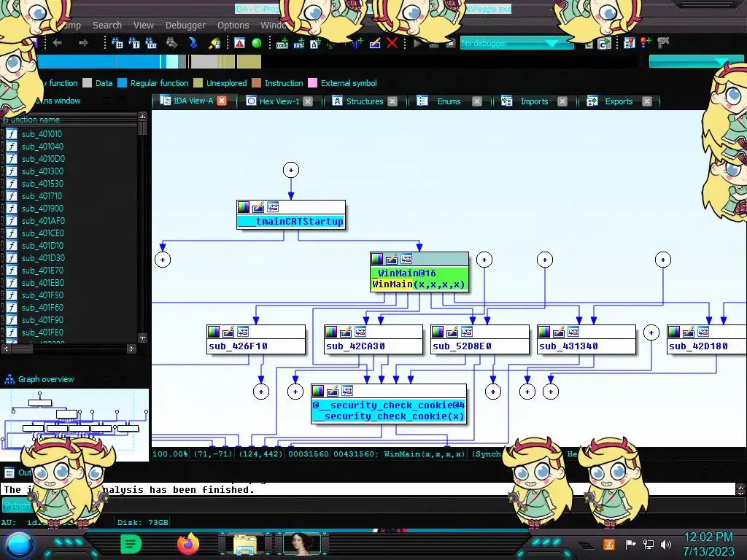Viewport: 747px width, 560px height.
Task: Convert to code using the CODE icon
Action: [x=282, y=43]
